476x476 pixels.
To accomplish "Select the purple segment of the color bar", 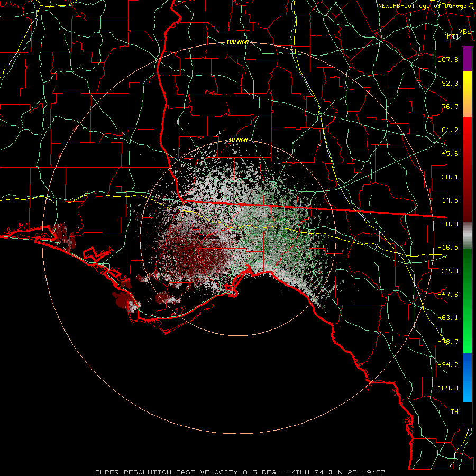I will pos(467,59).
